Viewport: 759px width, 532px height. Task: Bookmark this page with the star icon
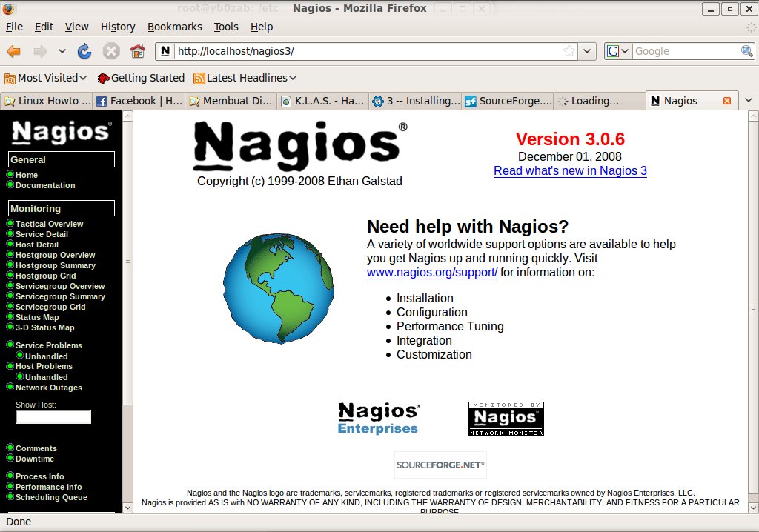pyautogui.click(x=570, y=51)
